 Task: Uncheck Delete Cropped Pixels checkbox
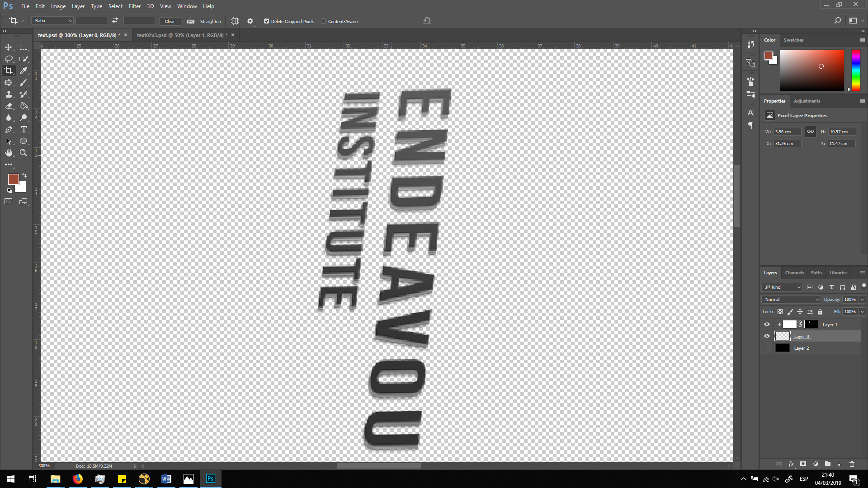coord(266,21)
